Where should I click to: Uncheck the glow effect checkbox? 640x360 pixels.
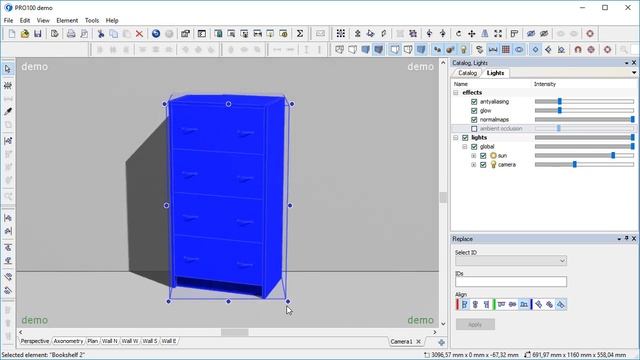point(474,111)
